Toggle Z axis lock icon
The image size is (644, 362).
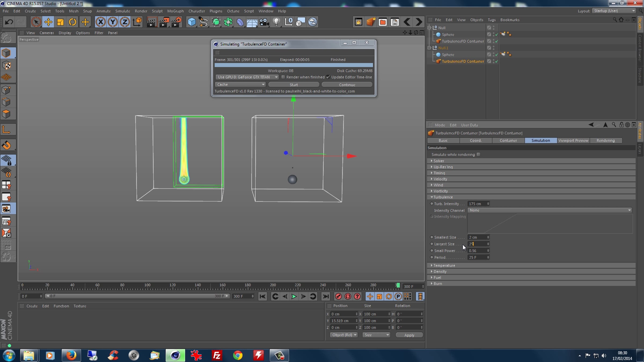(125, 22)
